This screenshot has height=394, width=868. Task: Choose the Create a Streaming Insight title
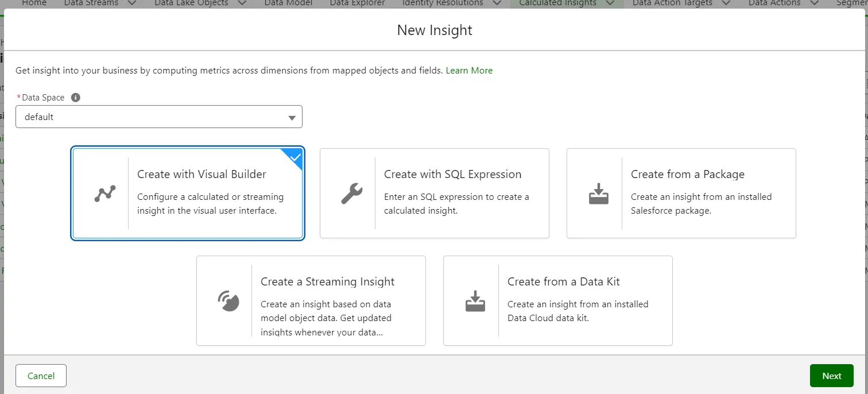tap(327, 281)
